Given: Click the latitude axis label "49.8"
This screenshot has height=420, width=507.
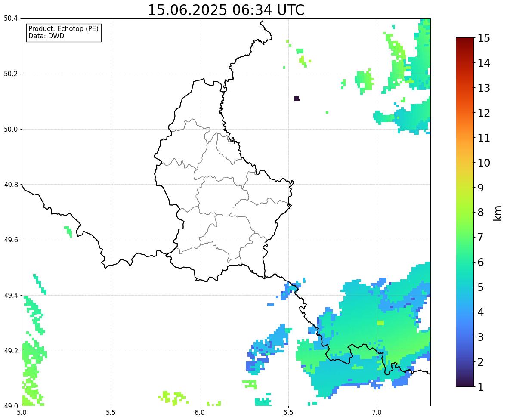Looking at the screenshot, I should 11,185.
